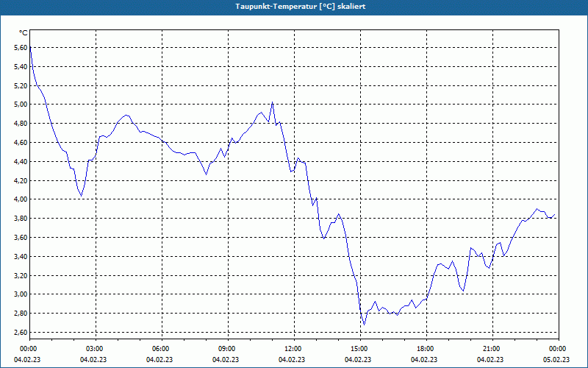This screenshot has height=368, width=588.
Task: Click the 5,00 y-axis label
Action: [21, 104]
